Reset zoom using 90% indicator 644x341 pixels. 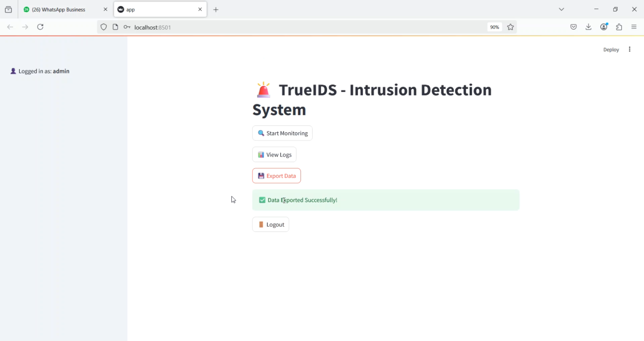coord(495,27)
